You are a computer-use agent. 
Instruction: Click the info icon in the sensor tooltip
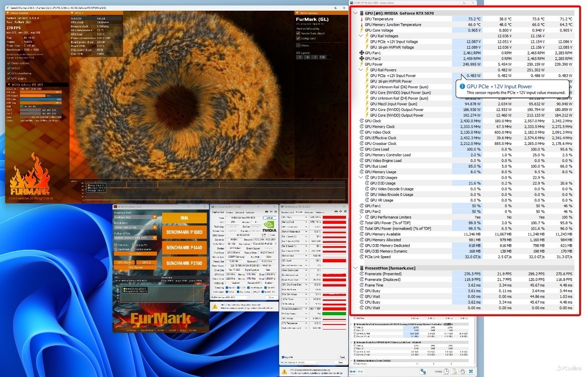pos(462,86)
